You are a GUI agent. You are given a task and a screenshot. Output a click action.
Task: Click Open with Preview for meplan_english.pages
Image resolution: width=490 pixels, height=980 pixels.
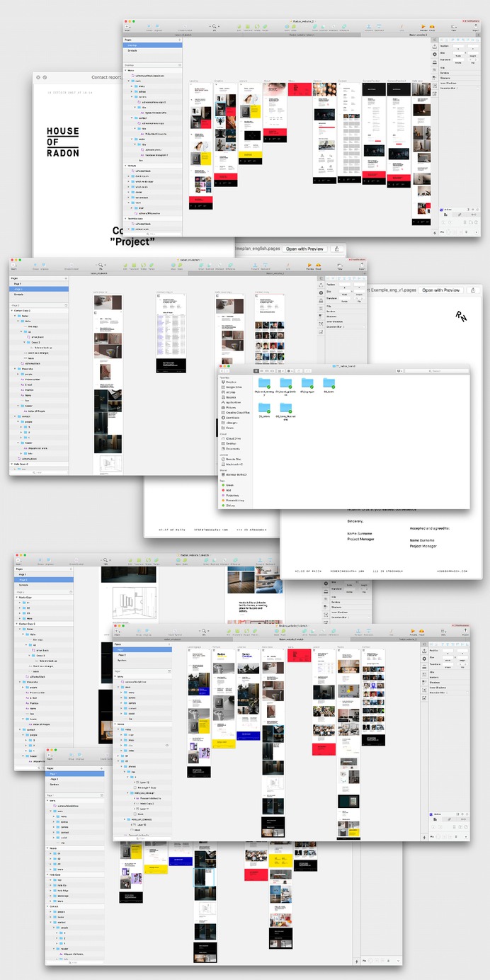click(x=305, y=249)
